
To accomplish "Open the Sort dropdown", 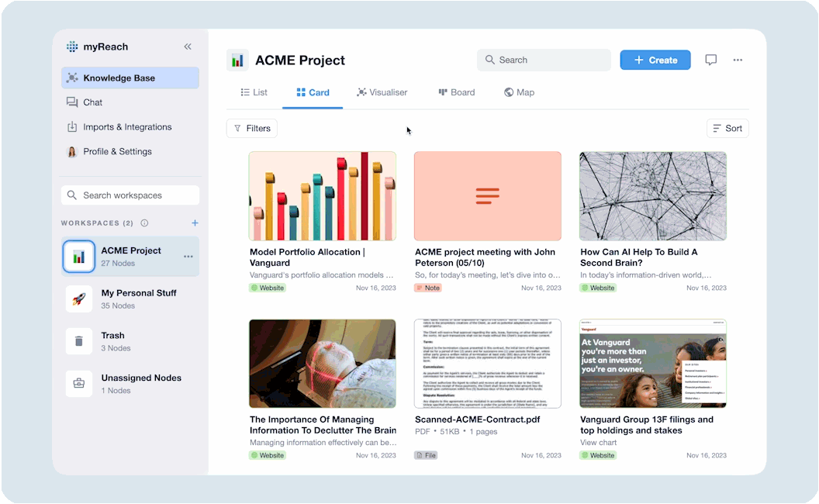I will (727, 129).
